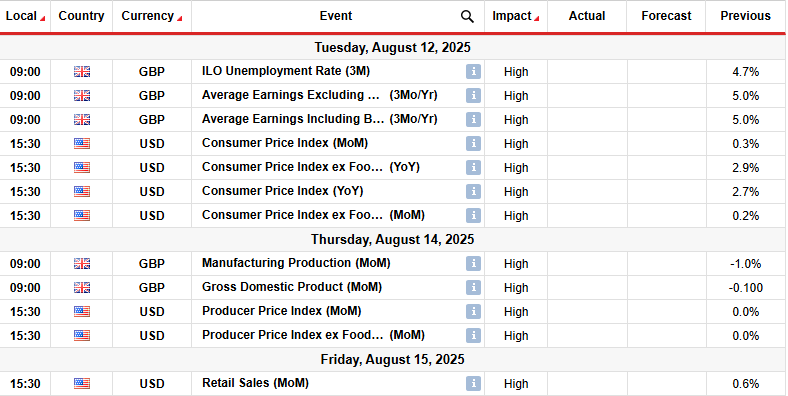Click info for Average Earnings Excluding Bonus
The image size is (788, 396).
tap(473, 95)
